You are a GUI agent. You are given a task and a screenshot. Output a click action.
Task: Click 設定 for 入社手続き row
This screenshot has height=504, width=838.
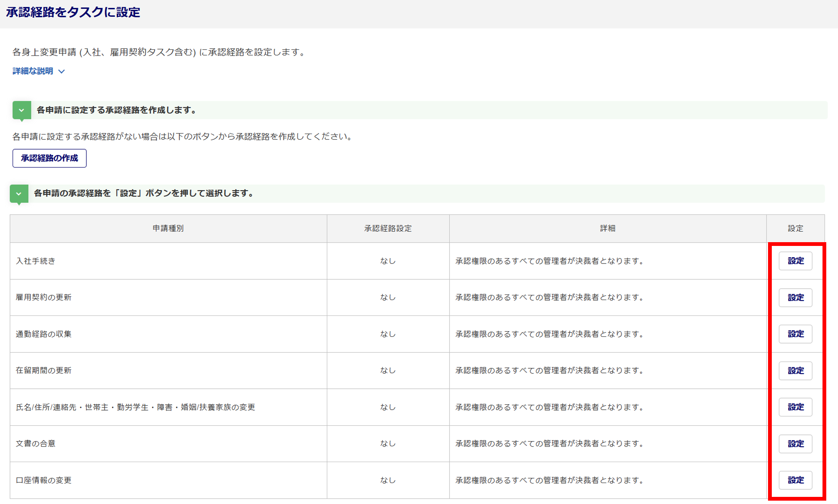(x=795, y=261)
